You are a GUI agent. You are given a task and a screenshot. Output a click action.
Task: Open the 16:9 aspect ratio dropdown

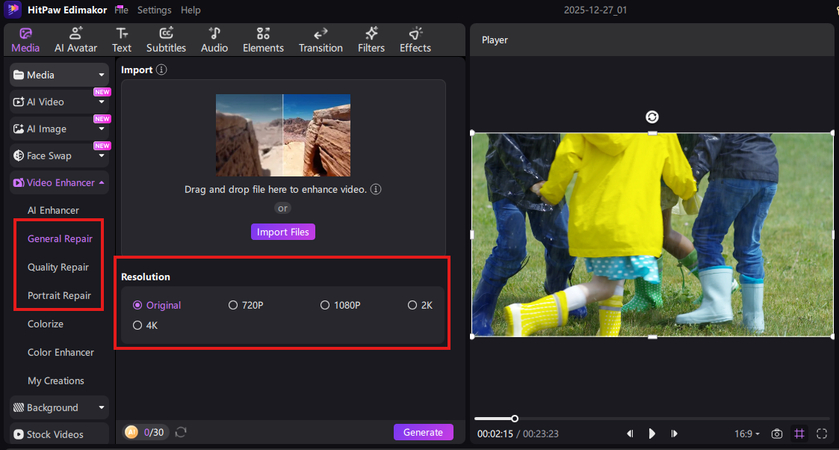[x=747, y=433]
